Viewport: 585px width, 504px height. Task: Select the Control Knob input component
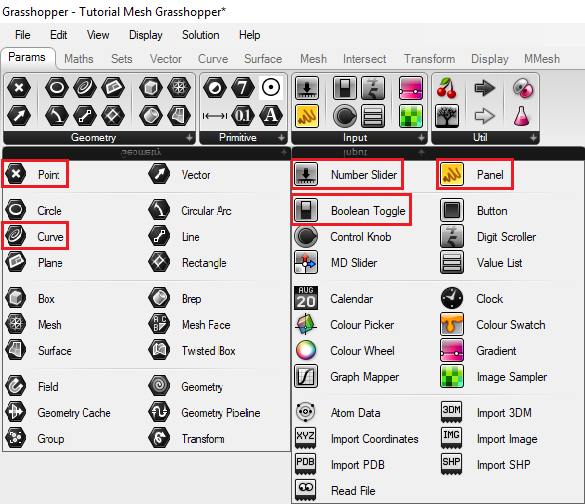click(x=343, y=237)
